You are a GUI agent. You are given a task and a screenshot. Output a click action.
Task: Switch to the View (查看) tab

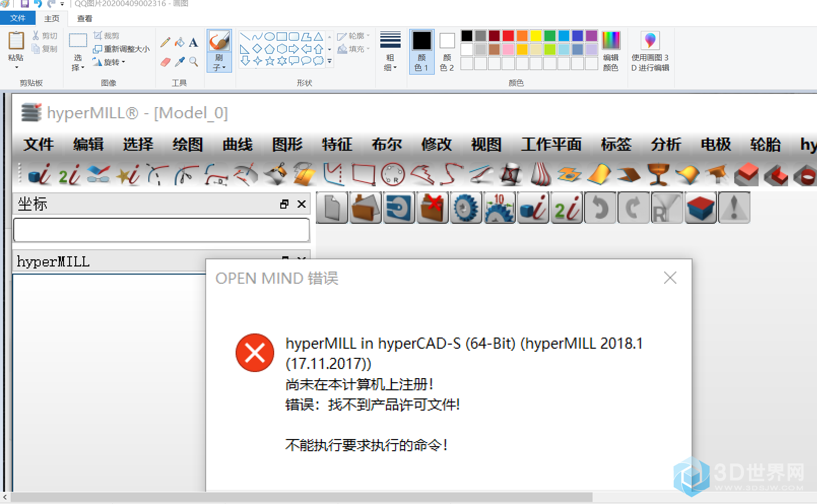(85, 19)
